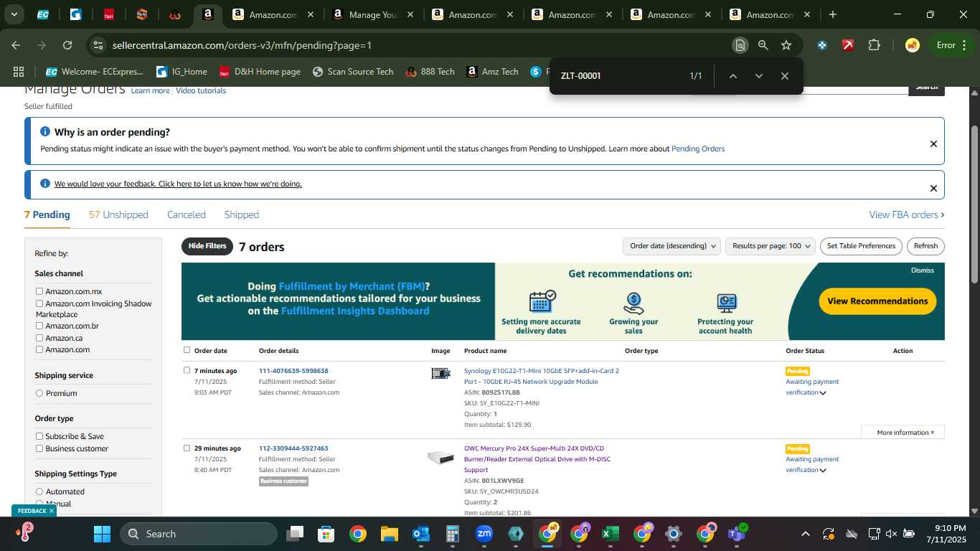980x551 pixels.
Task: Open the Scan Source Tech bookmark
Action: tap(353, 72)
